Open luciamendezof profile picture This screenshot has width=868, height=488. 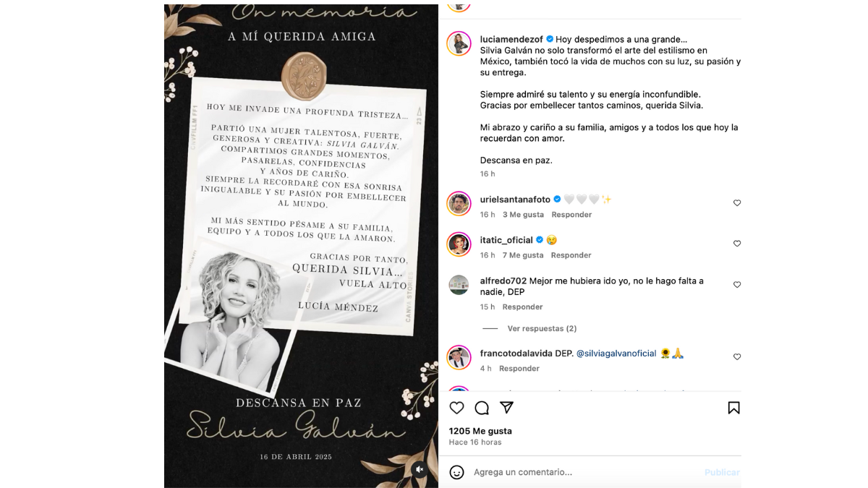(x=459, y=43)
